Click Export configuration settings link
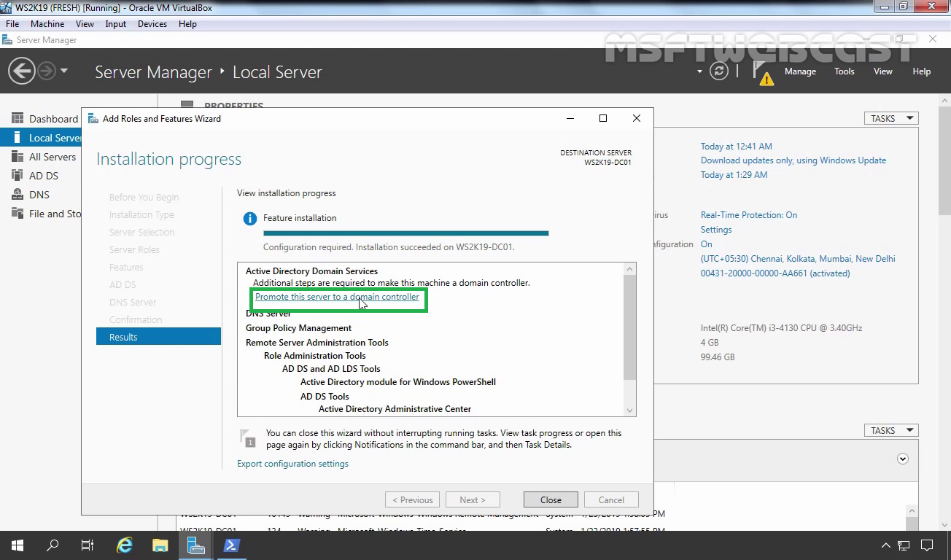This screenshot has height=560, width=951. tap(292, 464)
